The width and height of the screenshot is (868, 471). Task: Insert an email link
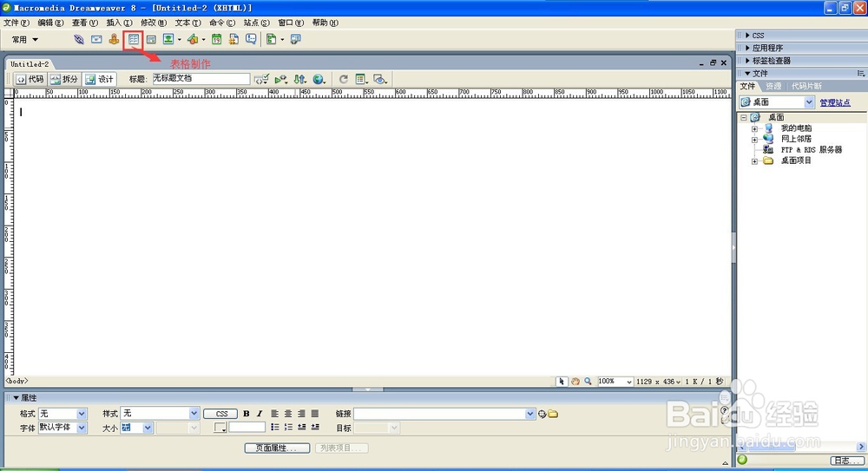point(96,39)
